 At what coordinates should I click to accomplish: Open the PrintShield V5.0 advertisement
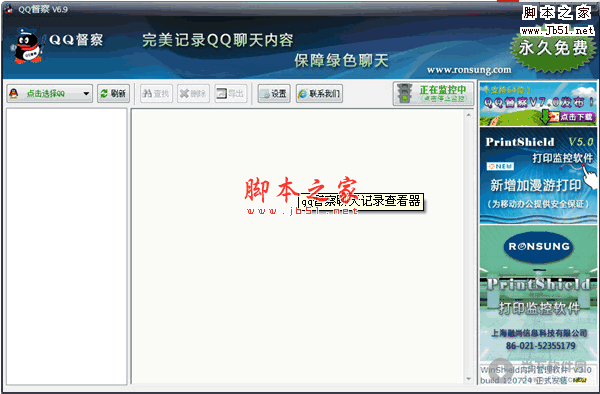pos(538,175)
